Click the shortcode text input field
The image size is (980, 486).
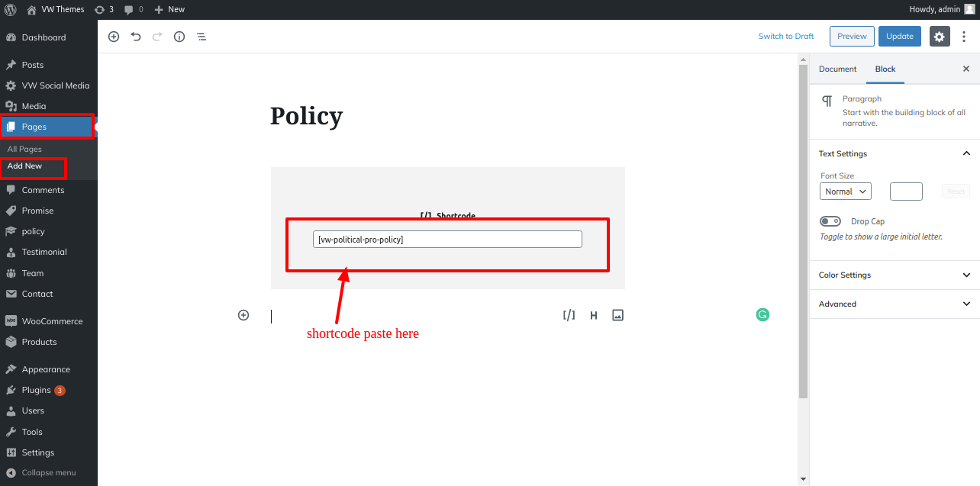click(x=447, y=240)
